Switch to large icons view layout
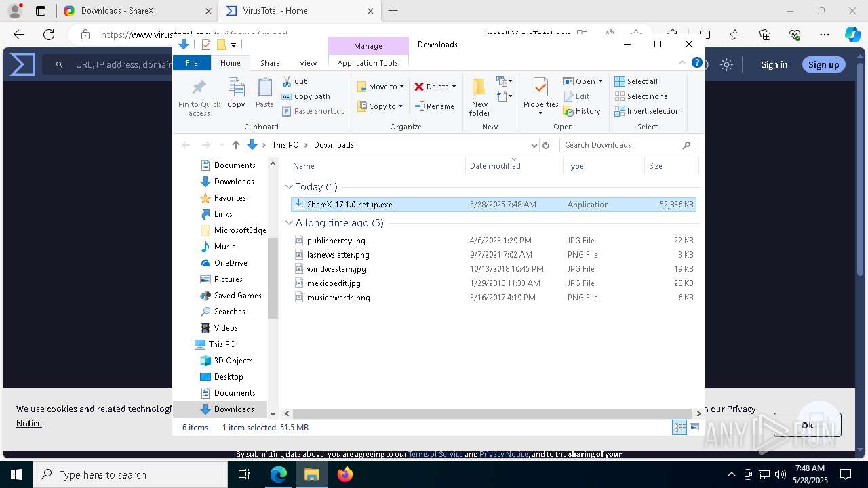Image resolution: width=868 pixels, height=488 pixels. coord(694,427)
